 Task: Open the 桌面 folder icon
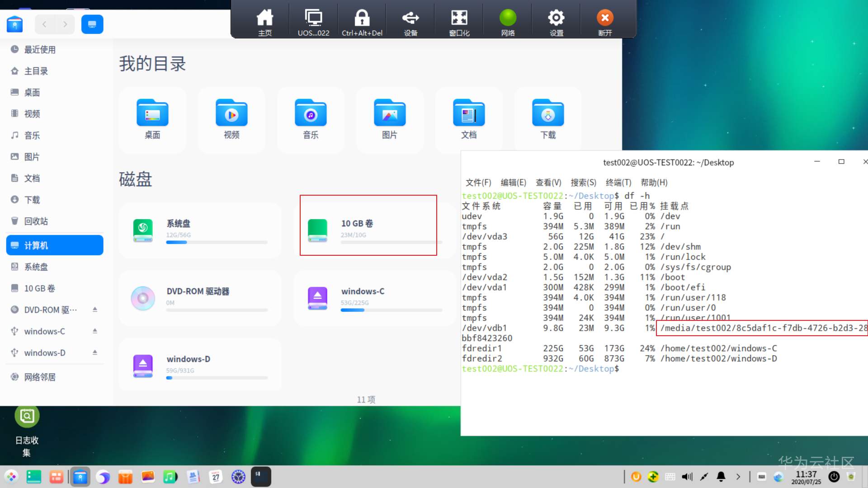click(152, 113)
